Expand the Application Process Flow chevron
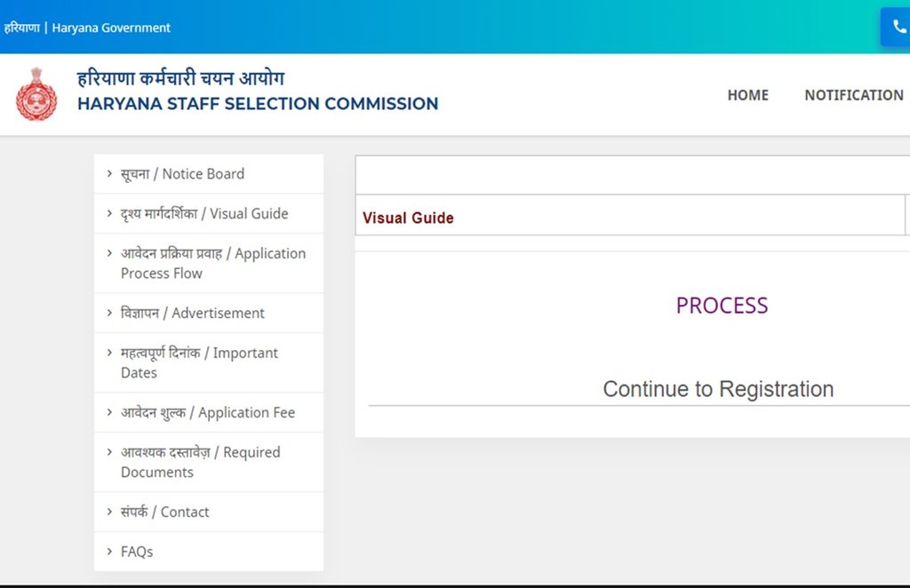Image resolution: width=910 pixels, height=588 pixels. [109, 253]
